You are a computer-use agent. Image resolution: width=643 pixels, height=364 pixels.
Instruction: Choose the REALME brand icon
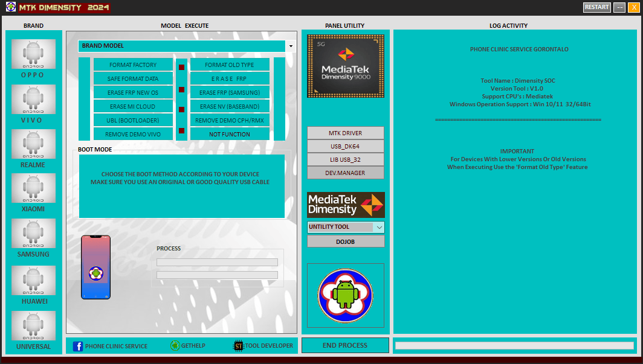(x=33, y=144)
